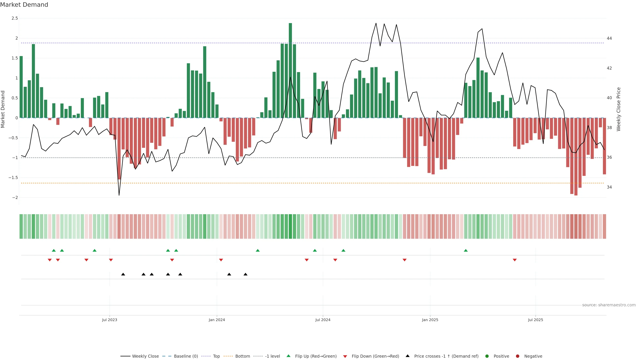Click black Price crosses -1 legend triangle
The height and width of the screenshot is (362, 644).
click(x=408, y=356)
